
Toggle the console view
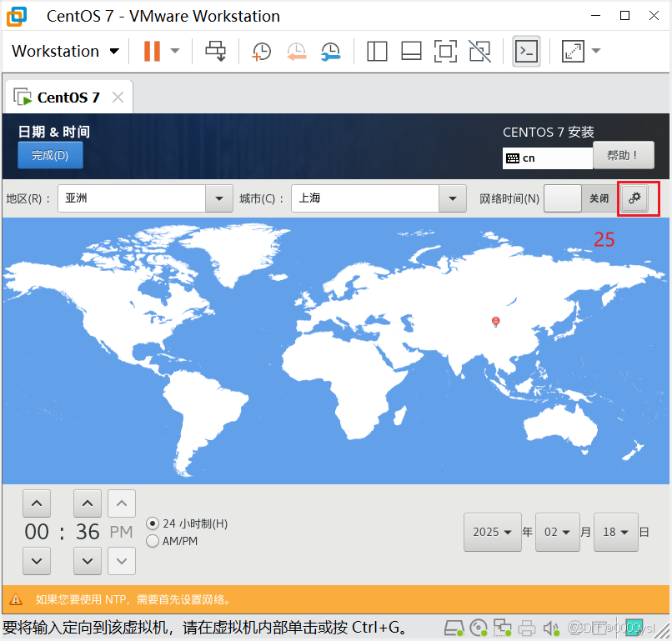(x=526, y=52)
